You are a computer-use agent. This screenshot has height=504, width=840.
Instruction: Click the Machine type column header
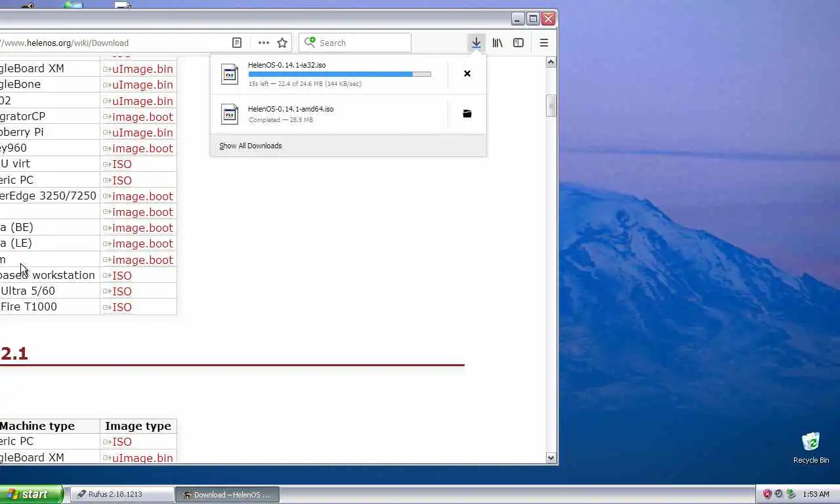[x=37, y=426]
